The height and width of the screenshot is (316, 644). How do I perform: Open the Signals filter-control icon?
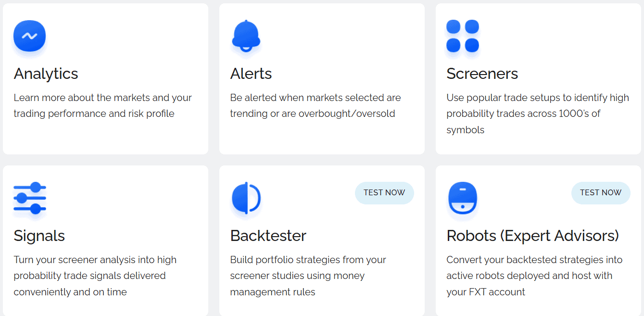(29, 198)
